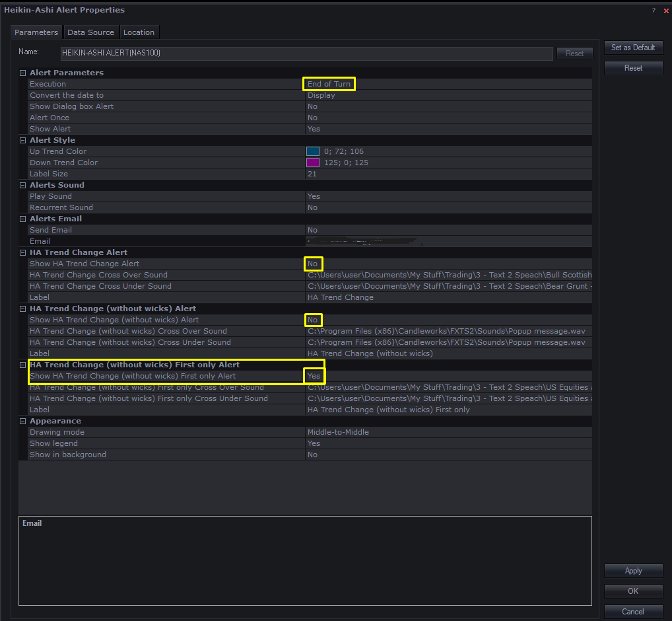Open the help question mark icon

tap(654, 11)
